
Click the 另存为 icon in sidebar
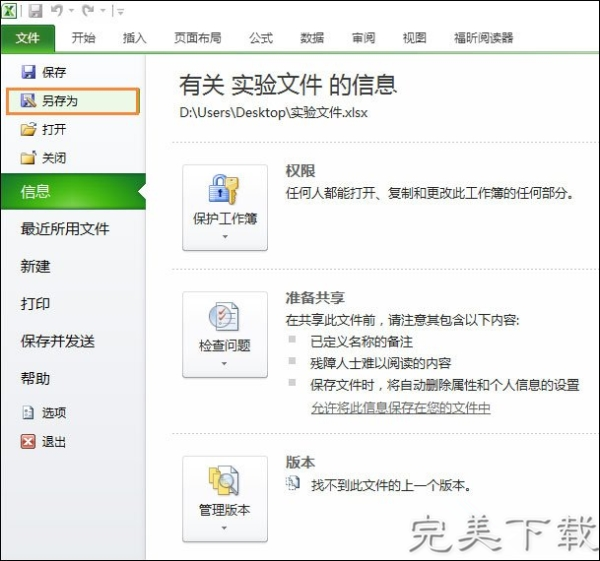tap(28, 101)
